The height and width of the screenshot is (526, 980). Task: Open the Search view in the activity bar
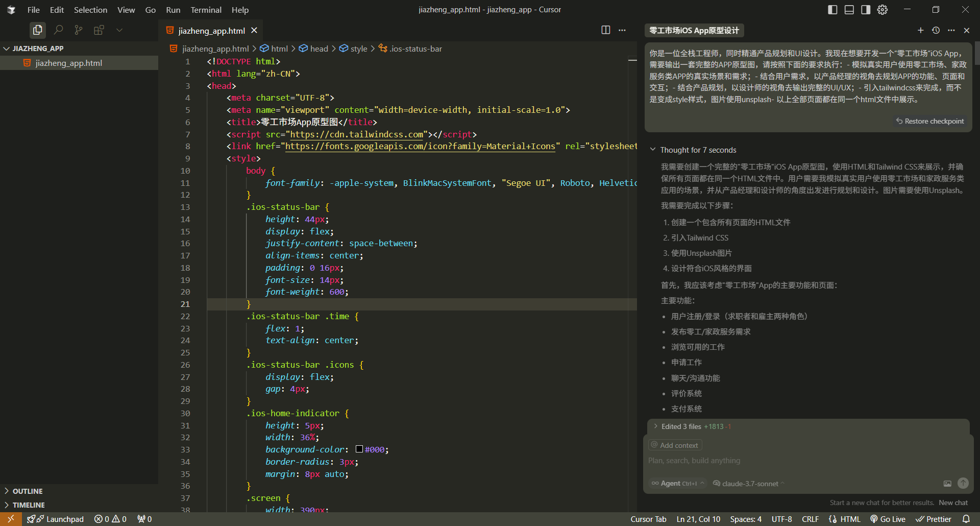tap(58, 30)
